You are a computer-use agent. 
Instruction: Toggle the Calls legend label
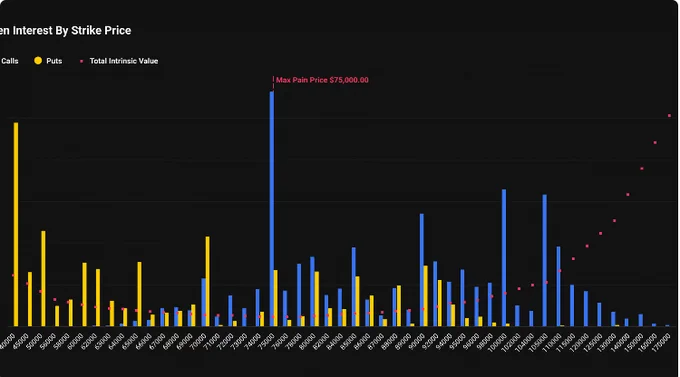9,61
